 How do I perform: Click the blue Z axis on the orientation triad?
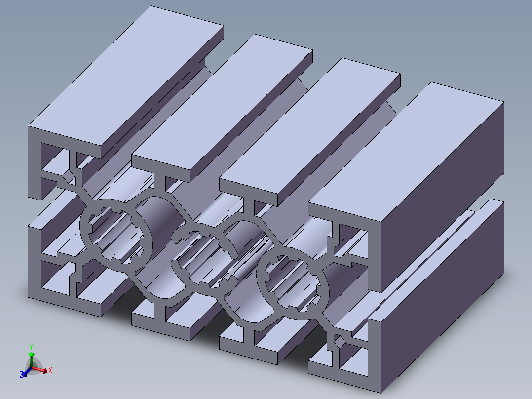(x=25, y=372)
